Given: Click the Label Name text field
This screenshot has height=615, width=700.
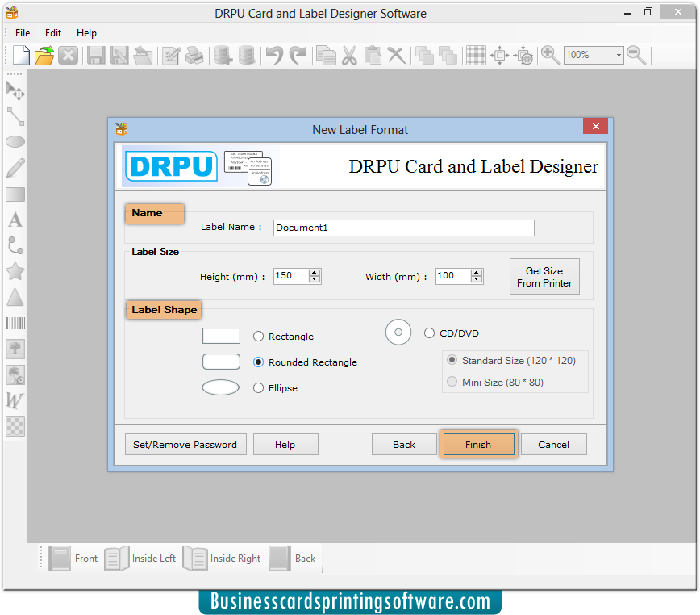Looking at the screenshot, I should 403,228.
